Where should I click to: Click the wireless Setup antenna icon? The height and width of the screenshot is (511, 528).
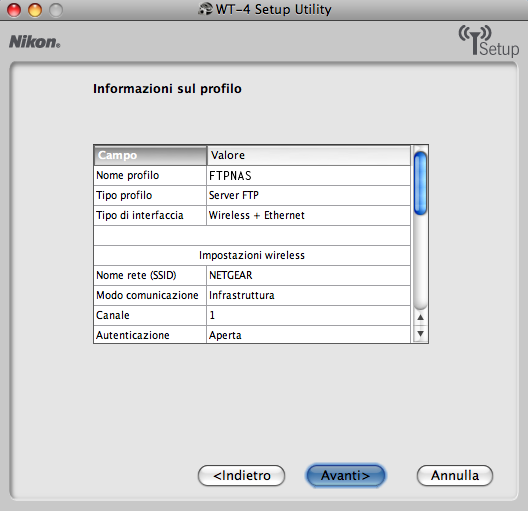[x=488, y=41]
